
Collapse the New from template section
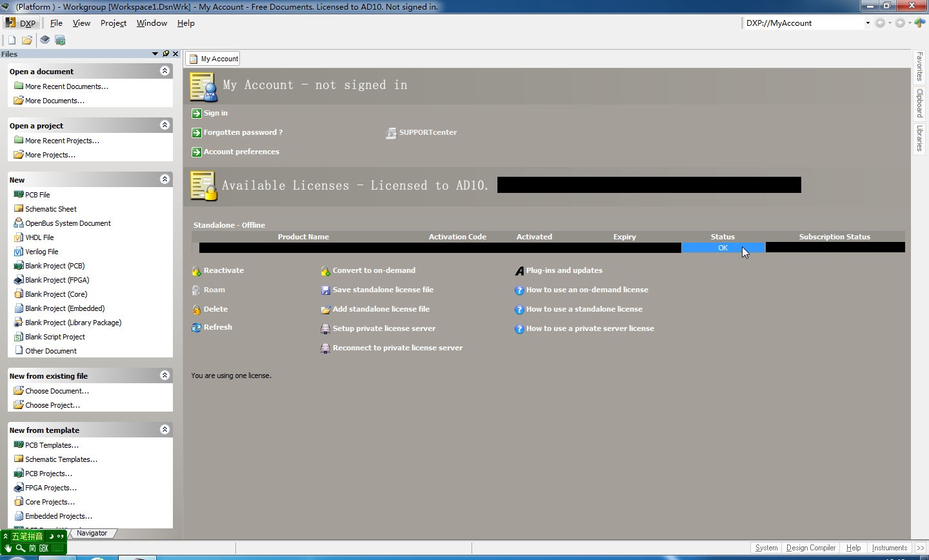coord(165,430)
